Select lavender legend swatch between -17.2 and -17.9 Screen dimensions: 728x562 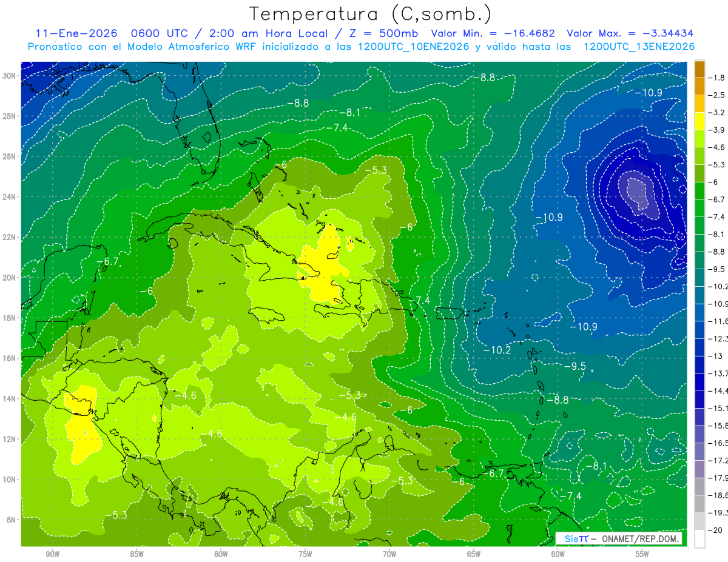pyautogui.click(x=699, y=468)
